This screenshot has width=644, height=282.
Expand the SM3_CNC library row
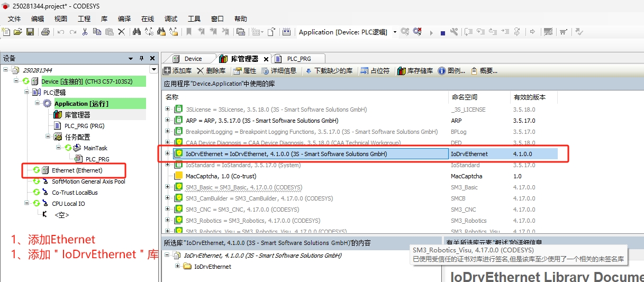pos(168,210)
